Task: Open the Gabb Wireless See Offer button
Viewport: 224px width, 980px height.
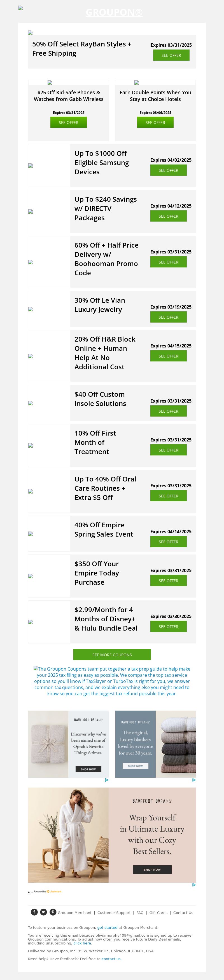Action: tap(69, 123)
